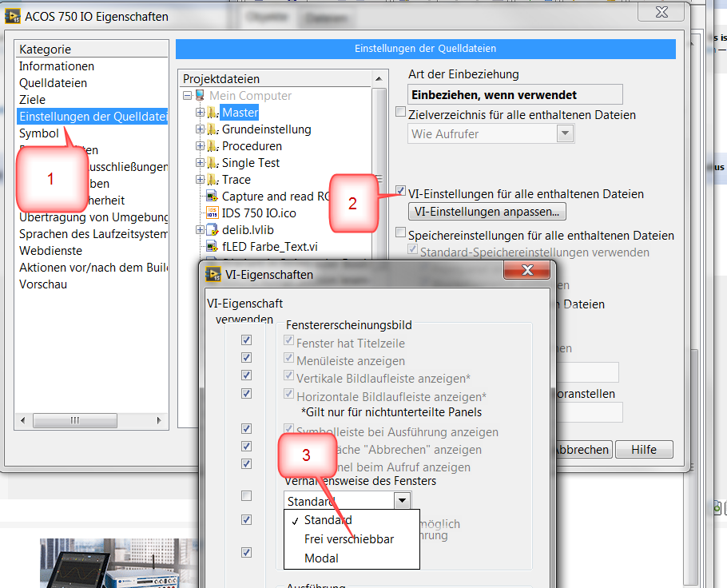Open the Ziele category

(x=32, y=100)
